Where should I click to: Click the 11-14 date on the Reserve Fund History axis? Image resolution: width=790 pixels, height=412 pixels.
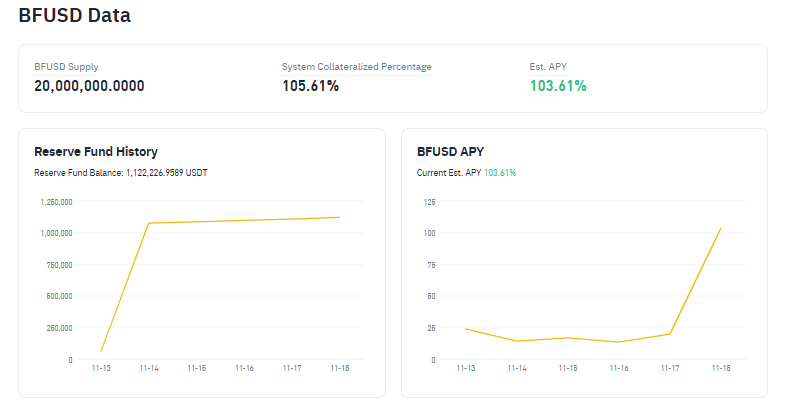point(149,368)
